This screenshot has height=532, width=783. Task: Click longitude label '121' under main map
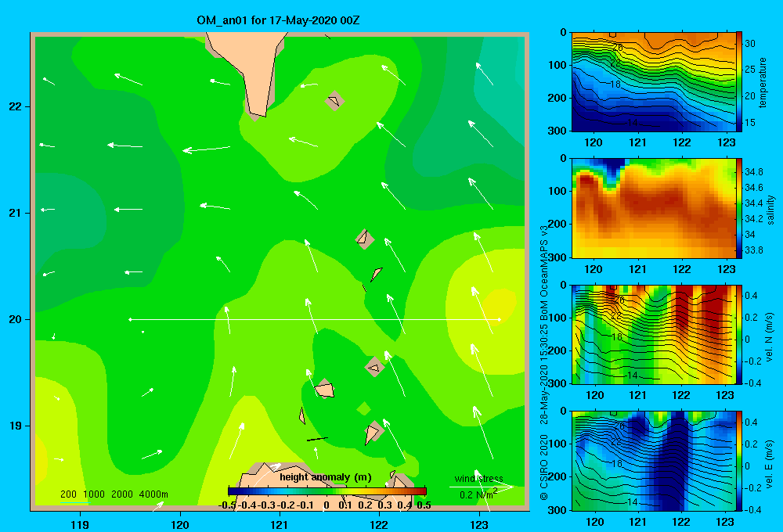coord(280,524)
